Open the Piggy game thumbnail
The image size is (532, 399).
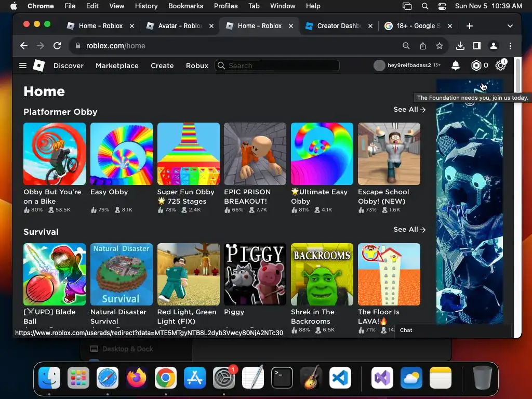pos(255,274)
